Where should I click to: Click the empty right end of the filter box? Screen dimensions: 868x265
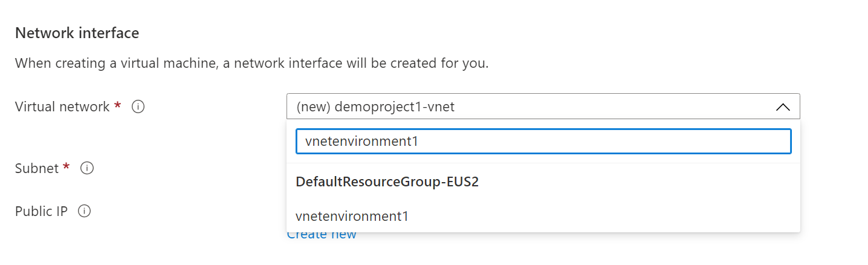(x=725, y=142)
